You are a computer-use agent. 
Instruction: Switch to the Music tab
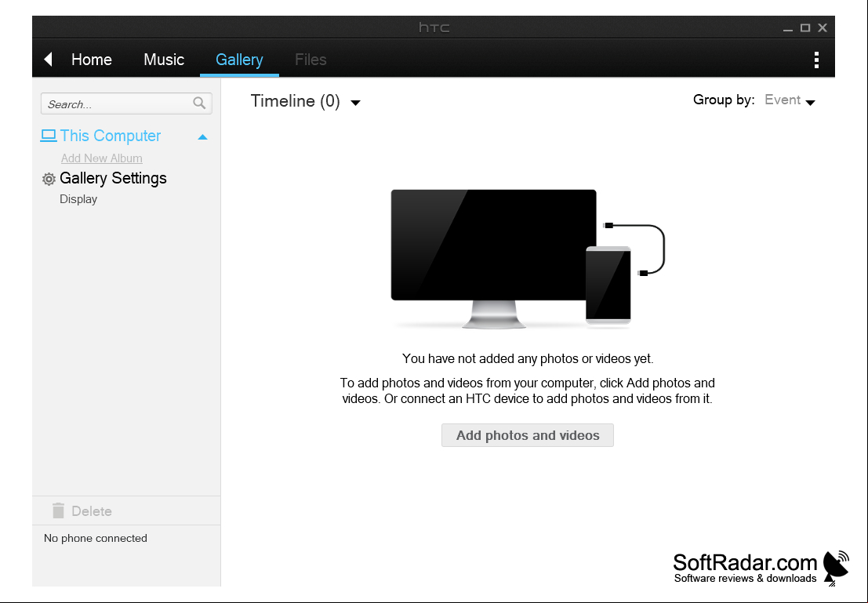click(x=164, y=60)
